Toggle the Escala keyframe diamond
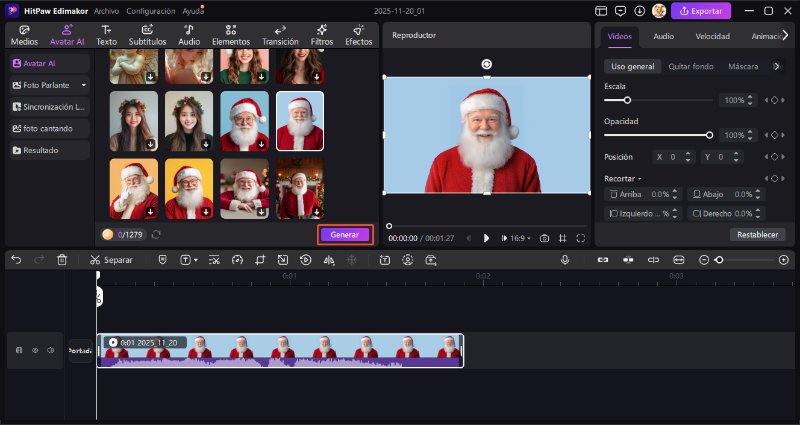The image size is (800, 425). click(774, 101)
